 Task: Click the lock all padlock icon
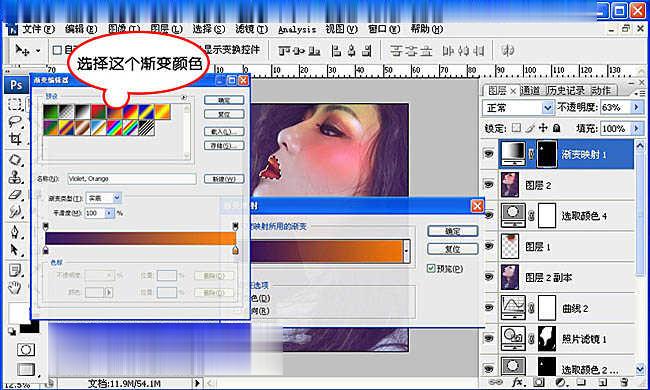tap(557, 128)
